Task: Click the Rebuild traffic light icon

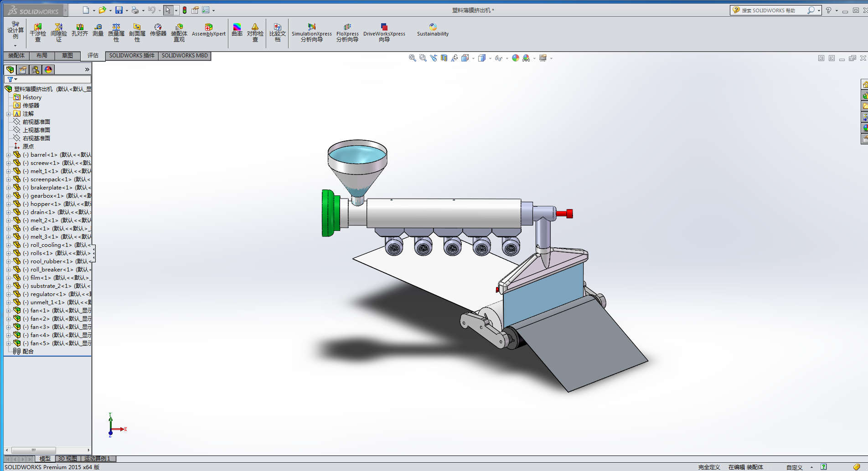Action: 185,10
